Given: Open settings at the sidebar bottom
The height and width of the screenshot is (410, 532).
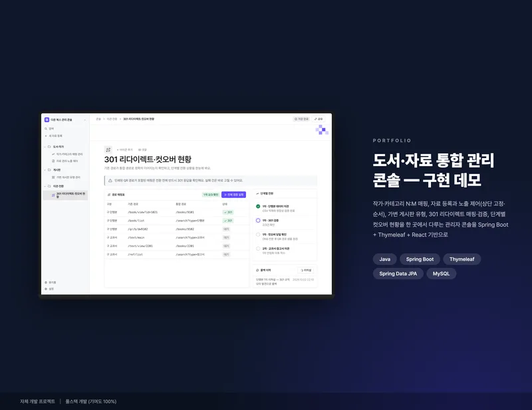Looking at the screenshot, I should pyautogui.click(x=49, y=289).
